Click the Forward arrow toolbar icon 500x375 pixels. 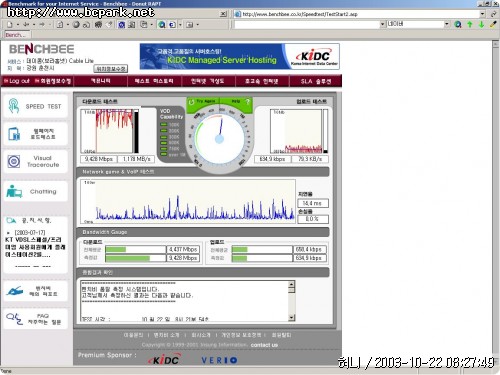[42, 25]
